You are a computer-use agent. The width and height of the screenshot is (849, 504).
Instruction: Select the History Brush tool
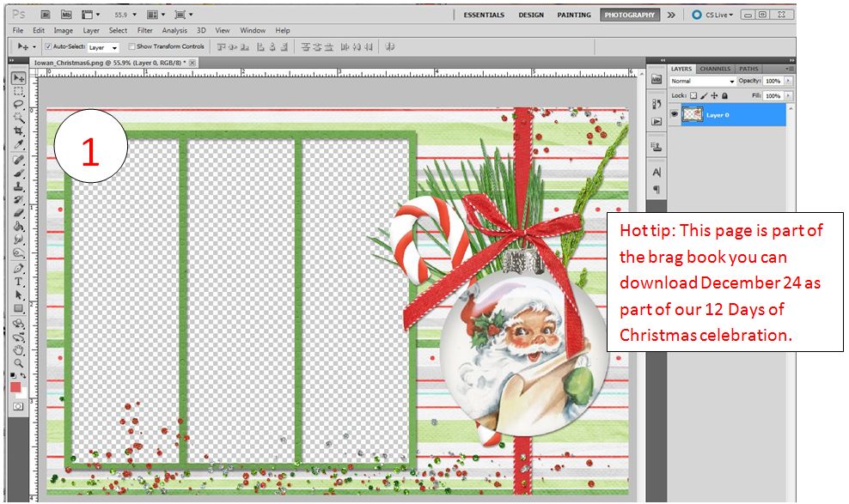(x=18, y=199)
